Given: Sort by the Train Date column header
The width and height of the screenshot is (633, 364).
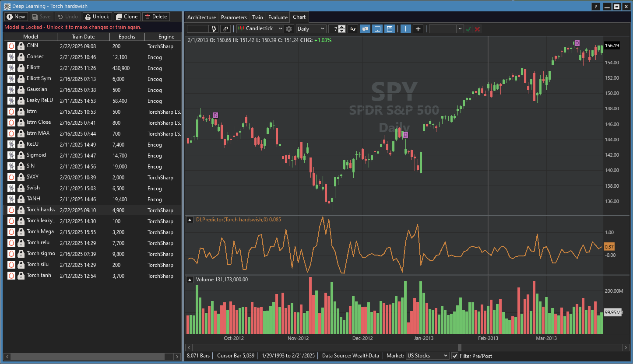Looking at the screenshot, I should click(x=83, y=37).
